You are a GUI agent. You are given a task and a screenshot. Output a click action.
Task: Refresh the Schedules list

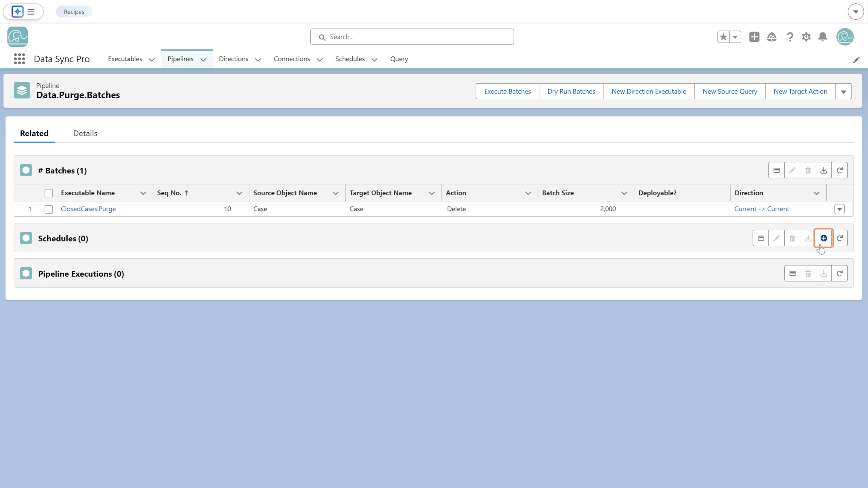click(840, 238)
